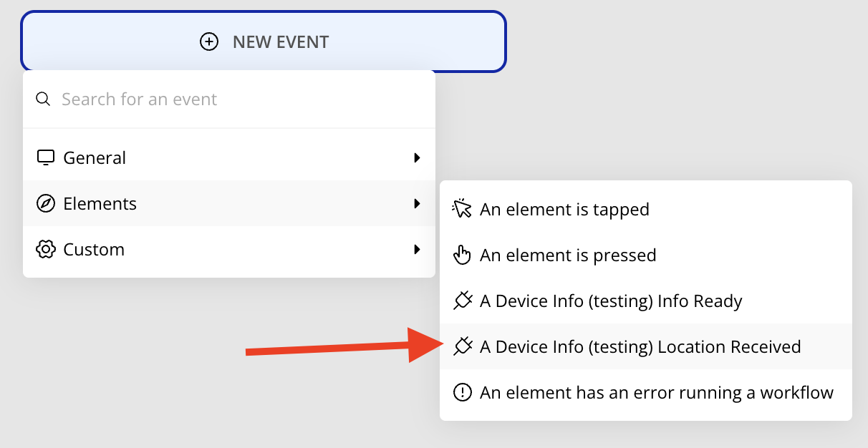Click the compass icon beside Elements
The height and width of the screenshot is (448, 868).
tap(46, 203)
